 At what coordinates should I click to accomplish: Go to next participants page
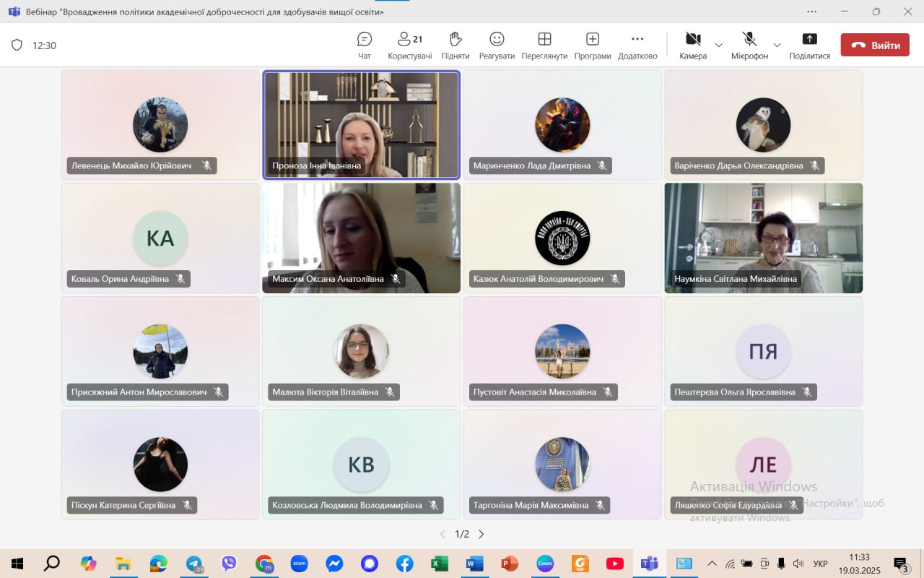click(481, 534)
